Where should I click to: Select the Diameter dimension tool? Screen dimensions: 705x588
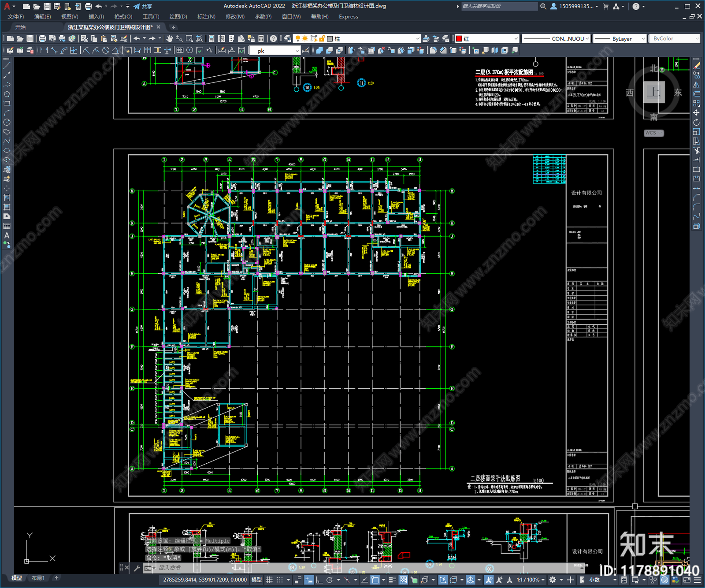[x=106, y=50]
